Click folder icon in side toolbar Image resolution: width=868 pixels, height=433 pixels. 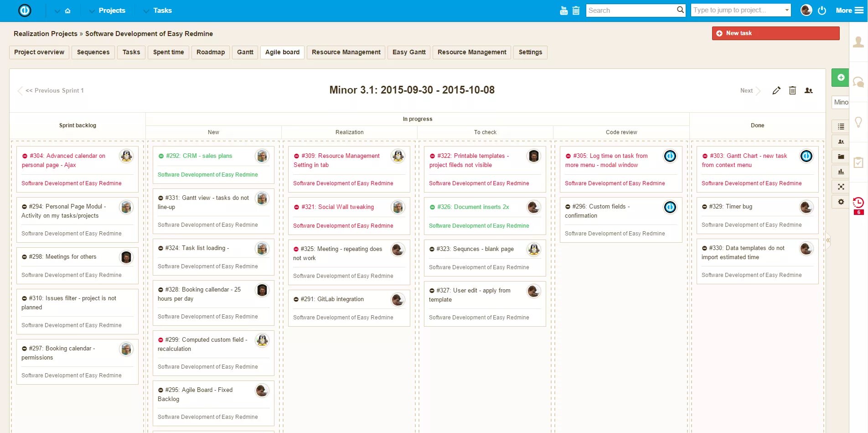pyautogui.click(x=841, y=157)
